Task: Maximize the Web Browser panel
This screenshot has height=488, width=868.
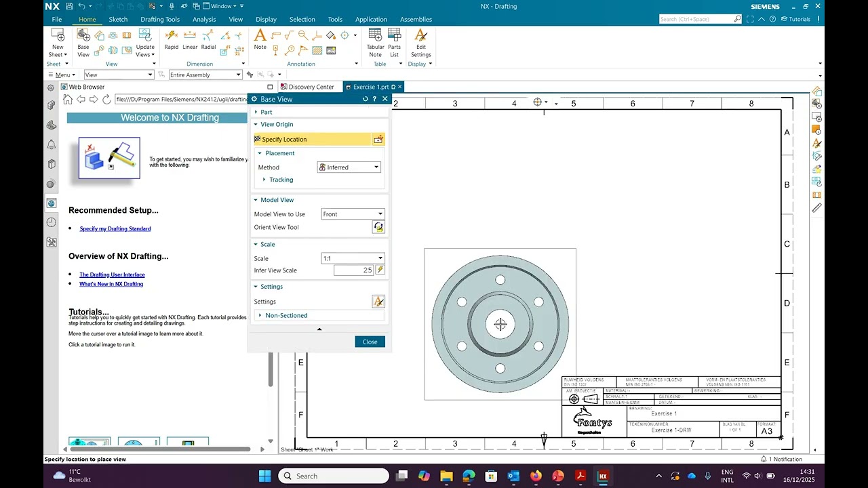Action: [x=270, y=87]
